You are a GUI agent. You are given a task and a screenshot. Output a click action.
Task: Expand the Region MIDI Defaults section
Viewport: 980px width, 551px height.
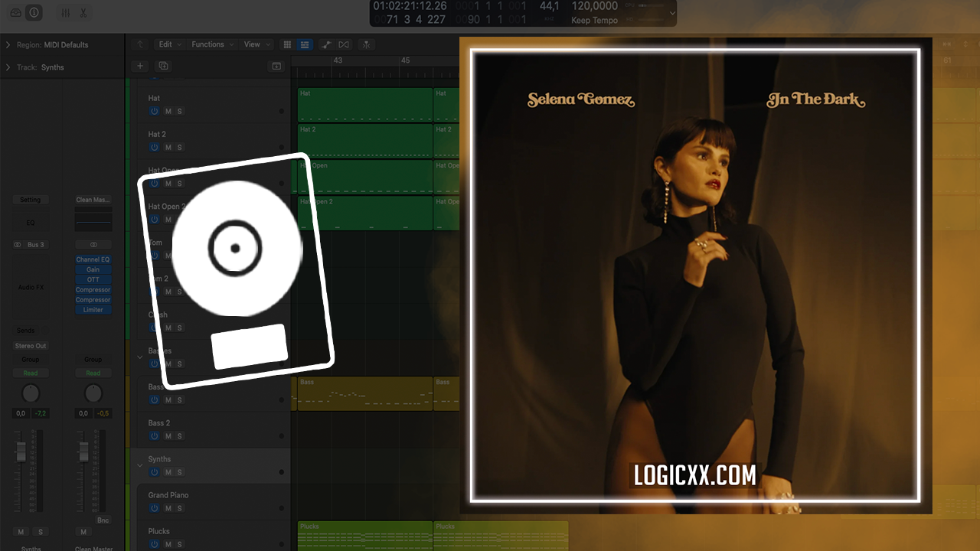tap(8, 45)
